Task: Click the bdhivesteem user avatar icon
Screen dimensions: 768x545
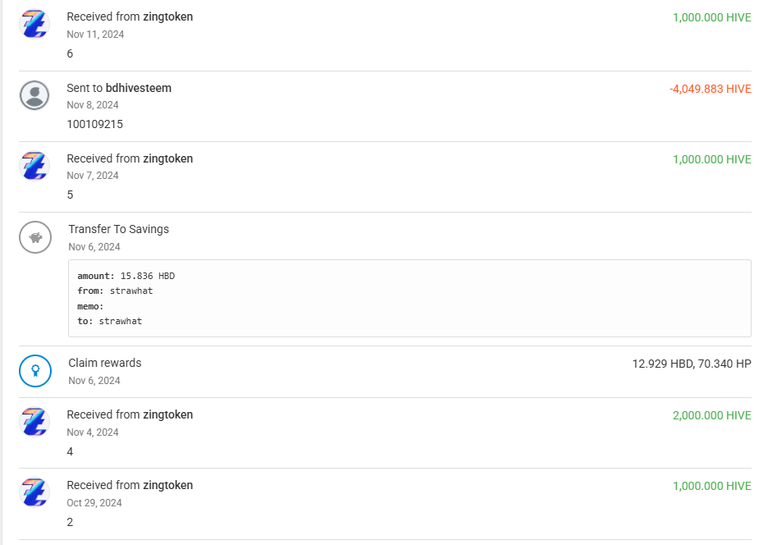Action: tap(34, 95)
